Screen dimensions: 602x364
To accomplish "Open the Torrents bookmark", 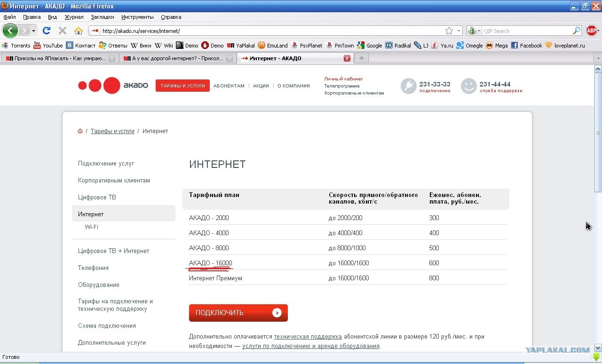I will (16, 46).
